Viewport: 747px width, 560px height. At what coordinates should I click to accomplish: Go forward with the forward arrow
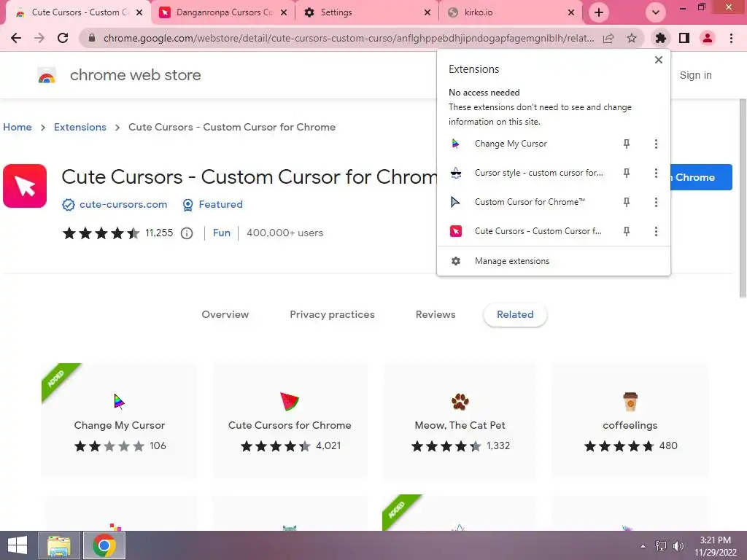(x=39, y=38)
